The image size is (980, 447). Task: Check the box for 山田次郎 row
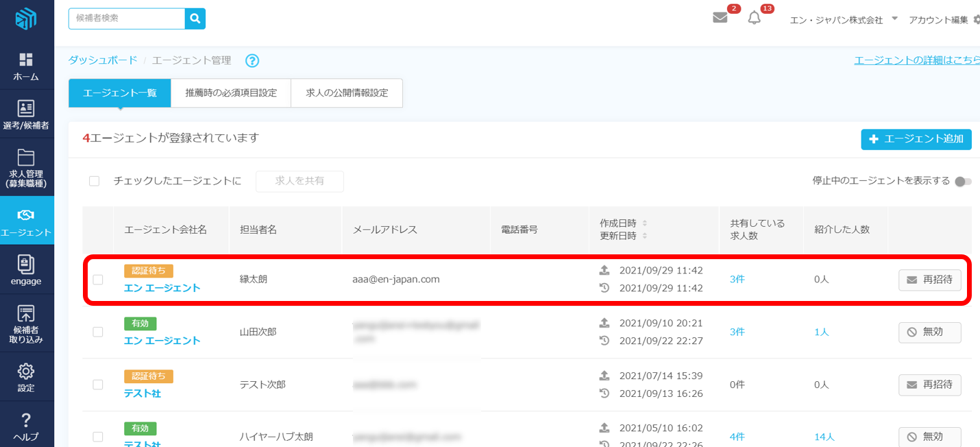point(98,332)
